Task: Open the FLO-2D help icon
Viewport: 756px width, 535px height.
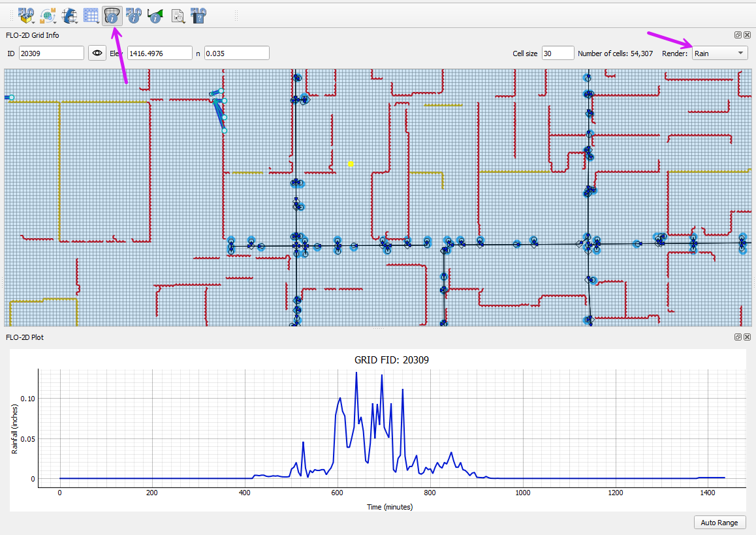Action: (x=199, y=15)
